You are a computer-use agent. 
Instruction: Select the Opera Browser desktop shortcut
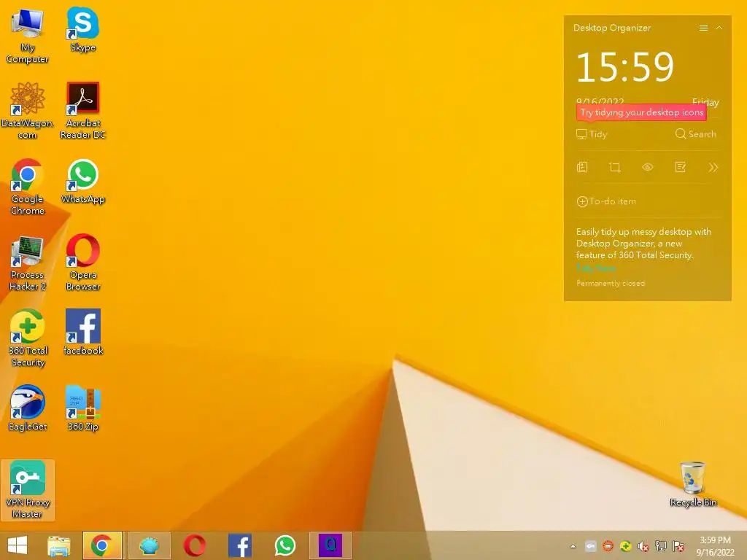pos(83,262)
